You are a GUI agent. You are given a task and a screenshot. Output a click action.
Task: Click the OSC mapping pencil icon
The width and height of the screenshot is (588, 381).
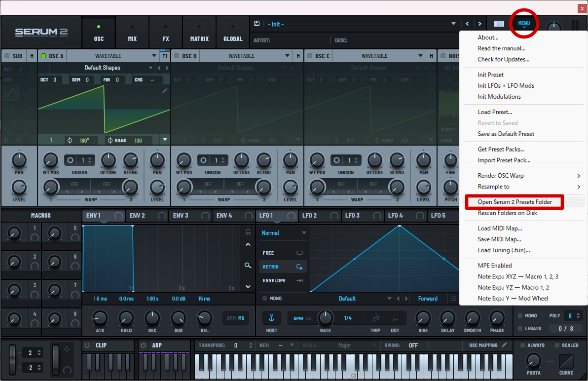(x=504, y=345)
